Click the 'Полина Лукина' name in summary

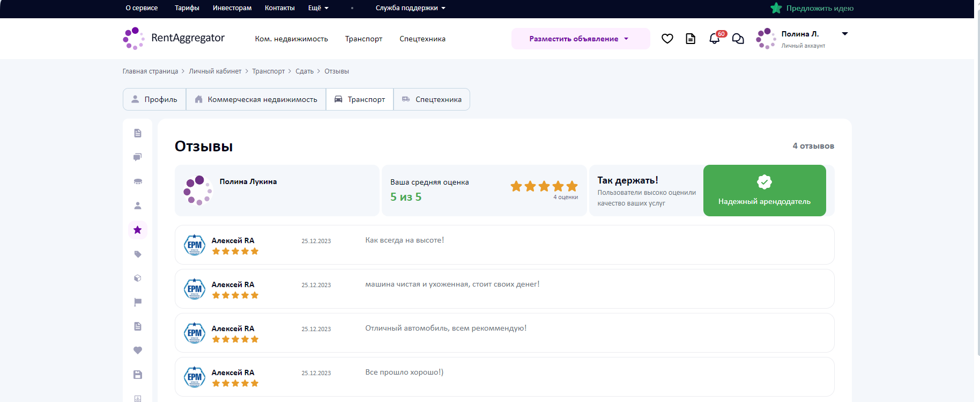[248, 181]
